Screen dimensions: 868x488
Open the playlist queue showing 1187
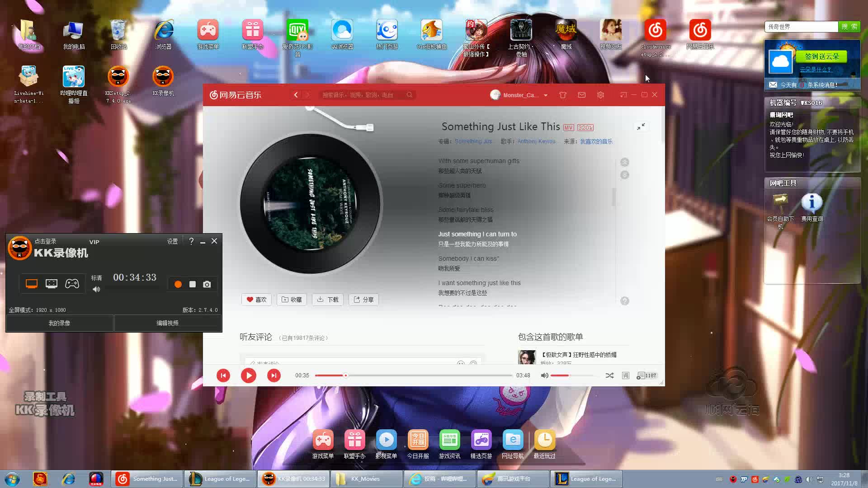coord(646,375)
